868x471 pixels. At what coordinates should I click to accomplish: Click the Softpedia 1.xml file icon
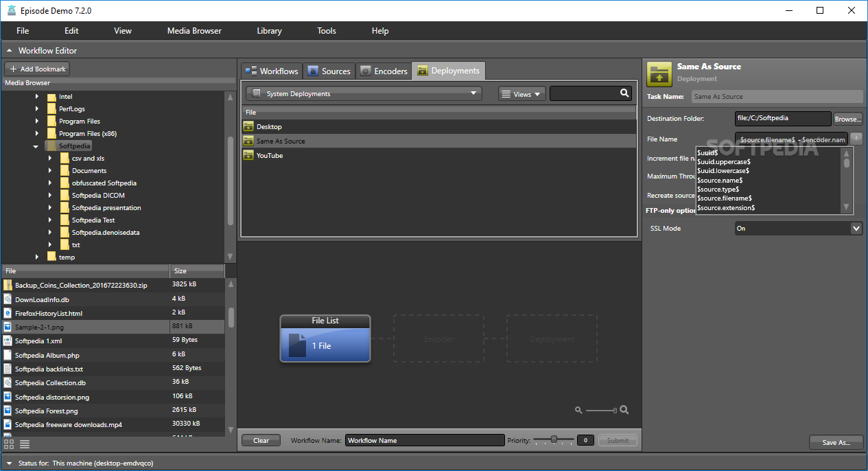coord(8,341)
